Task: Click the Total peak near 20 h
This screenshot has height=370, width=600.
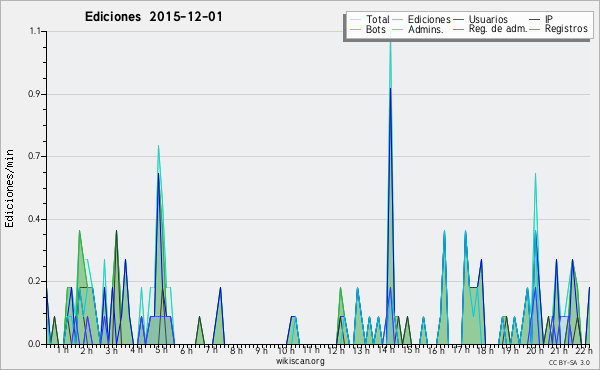Action: click(535, 174)
